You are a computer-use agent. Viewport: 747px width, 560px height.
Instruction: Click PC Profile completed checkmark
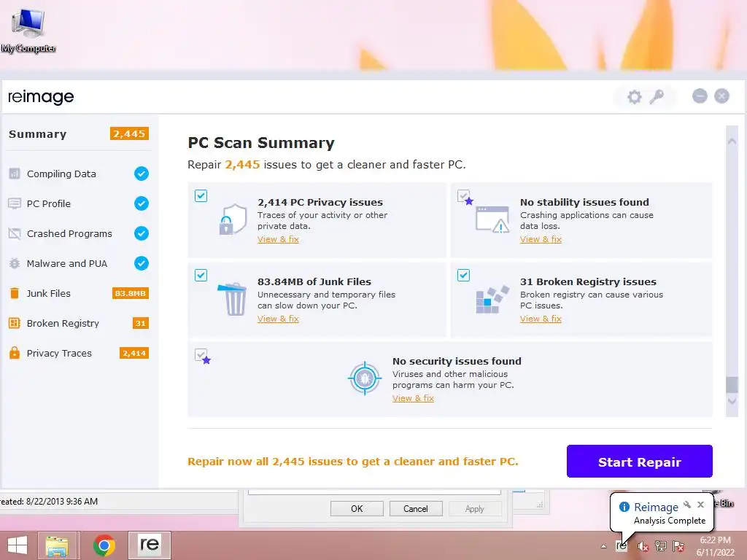(x=141, y=203)
